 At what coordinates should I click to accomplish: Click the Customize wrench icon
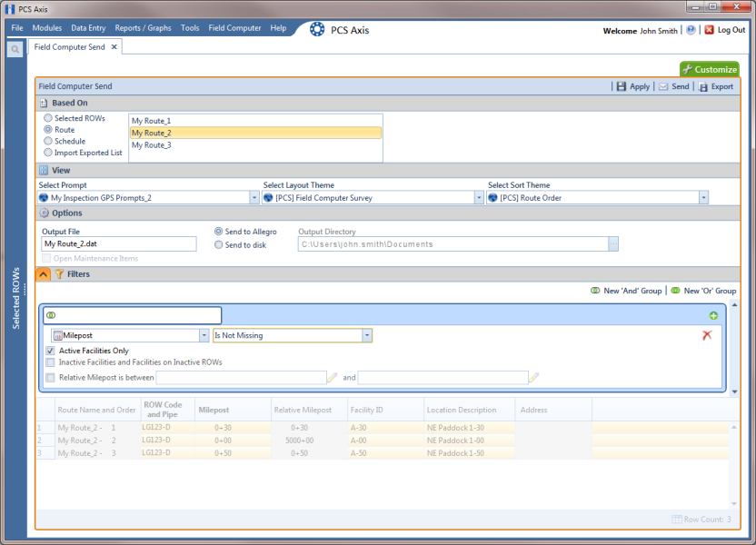[x=688, y=69]
